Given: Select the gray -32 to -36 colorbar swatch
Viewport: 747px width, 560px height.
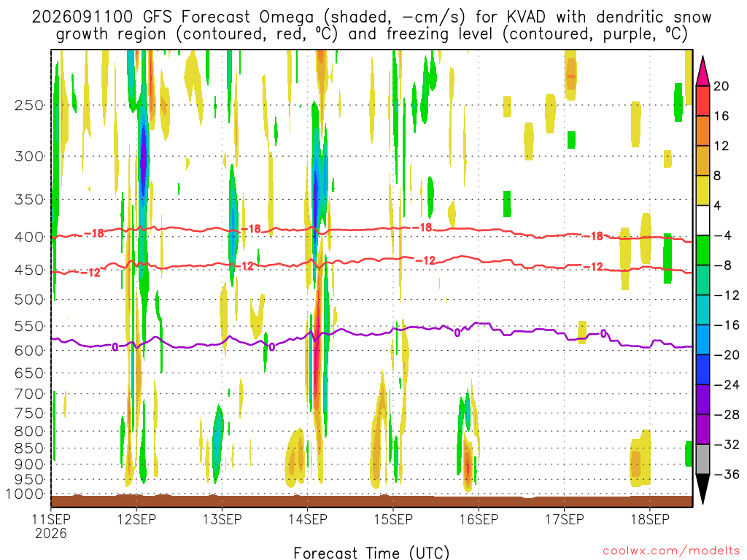Looking at the screenshot, I should click(703, 459).
